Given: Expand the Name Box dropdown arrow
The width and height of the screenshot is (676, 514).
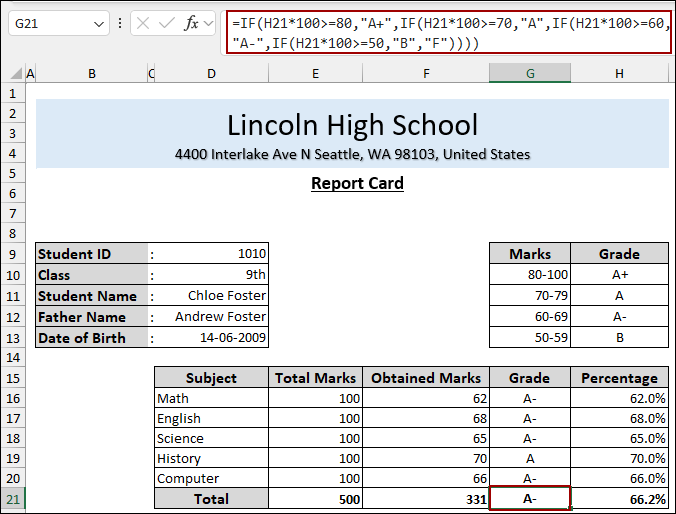Looking at the screenshot, I should [98, 23].
